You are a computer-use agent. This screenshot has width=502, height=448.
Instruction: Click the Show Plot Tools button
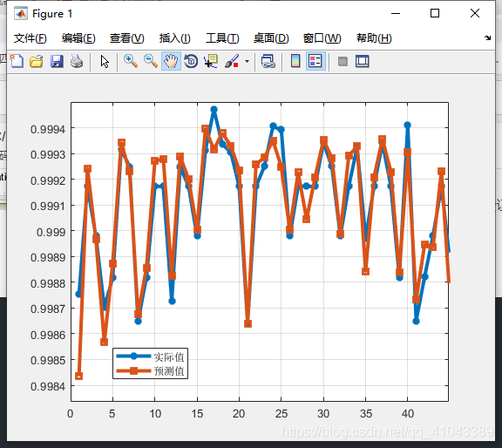362,61
